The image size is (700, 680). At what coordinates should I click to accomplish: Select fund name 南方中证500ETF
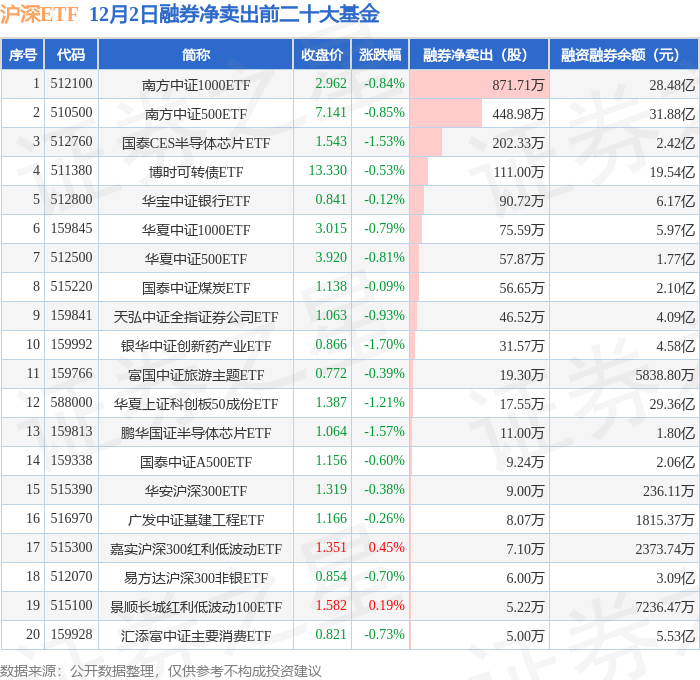pyautogui.click(x=196, y=114)
